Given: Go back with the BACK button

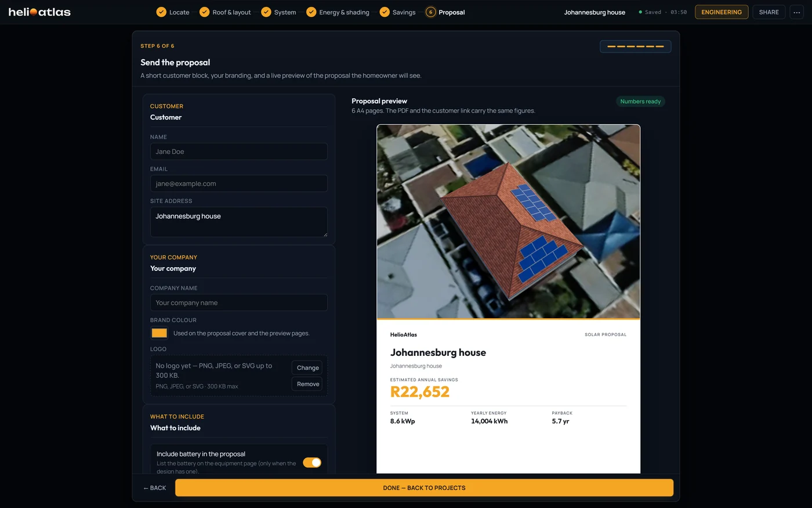Looking at the screenshot, I should (154, 488).
